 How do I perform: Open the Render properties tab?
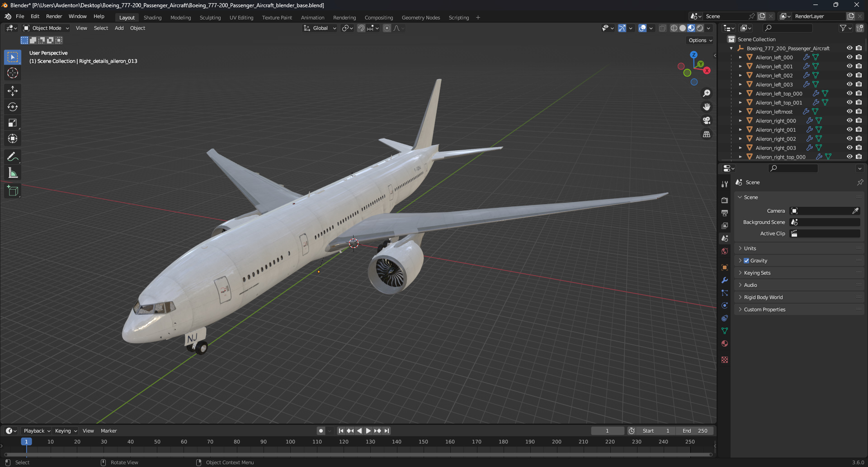pyautogui.click(x=725, y=200)
